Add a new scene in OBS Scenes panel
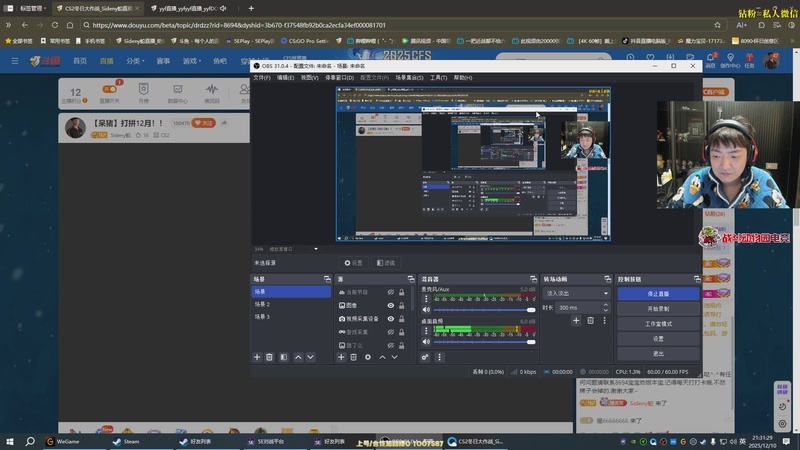Viewport: 800px width, 450px height. tap(257, 357)
